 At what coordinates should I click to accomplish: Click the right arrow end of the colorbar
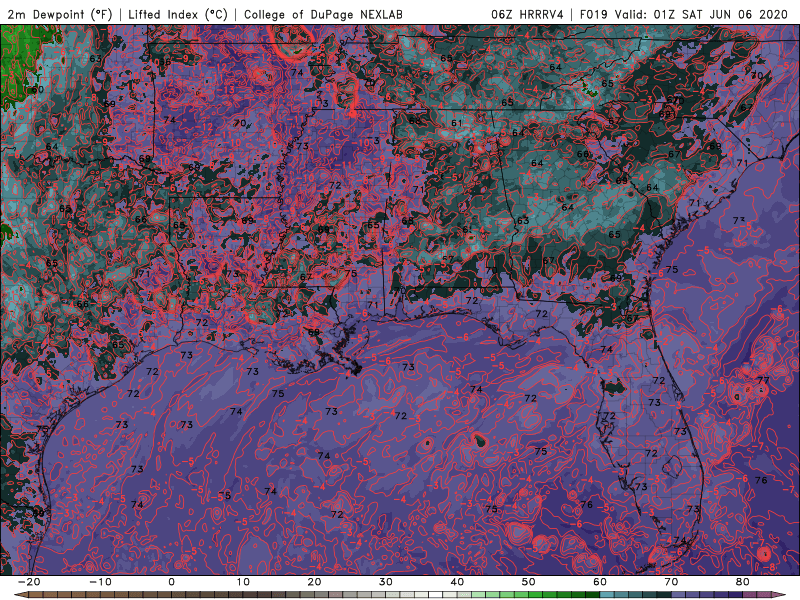point(779,595)
